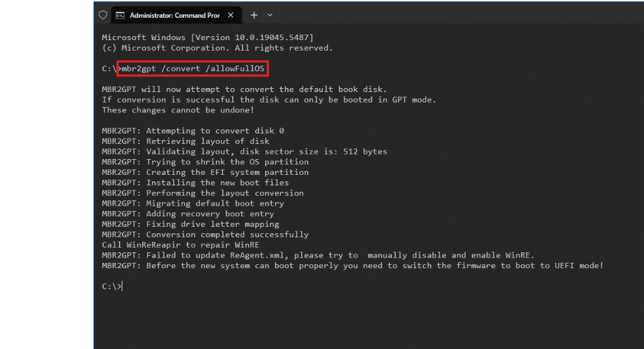Screen dimensions: 644x349
Task: Click the empty C:\> prompt at bottom
Action: tap(112, 287)
